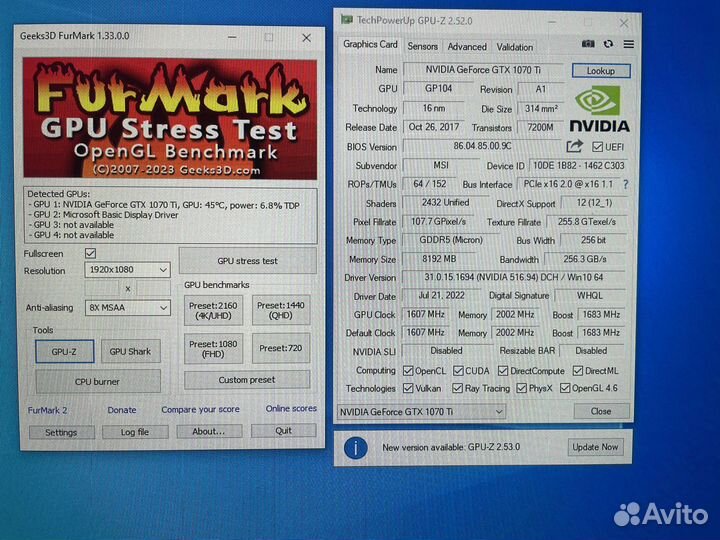Open the GPU-Z graphics card selector dropdown

point(422,412)
